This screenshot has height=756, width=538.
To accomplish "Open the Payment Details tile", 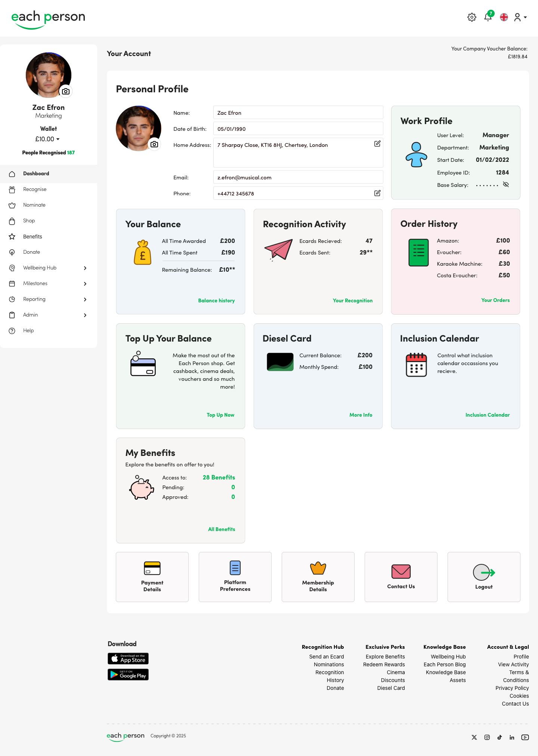I will (152, 577).
